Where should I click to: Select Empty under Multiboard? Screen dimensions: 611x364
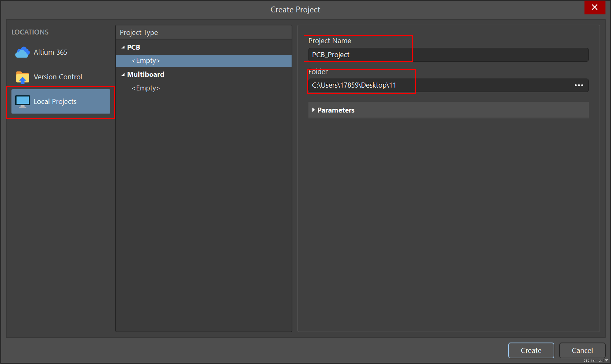tap(146, 88)
